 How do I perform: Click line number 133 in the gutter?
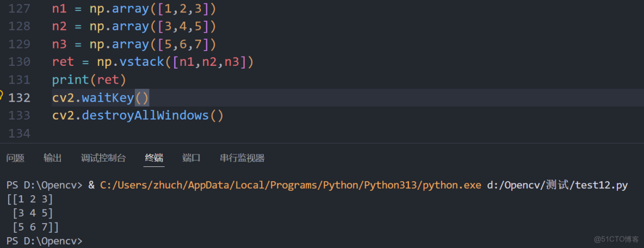coord(19,115)
